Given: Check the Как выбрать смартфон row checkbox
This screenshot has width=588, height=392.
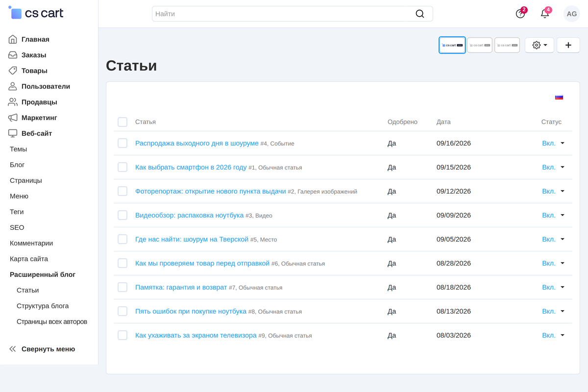Looking at the screenshot, I should [x=122, y=167].
